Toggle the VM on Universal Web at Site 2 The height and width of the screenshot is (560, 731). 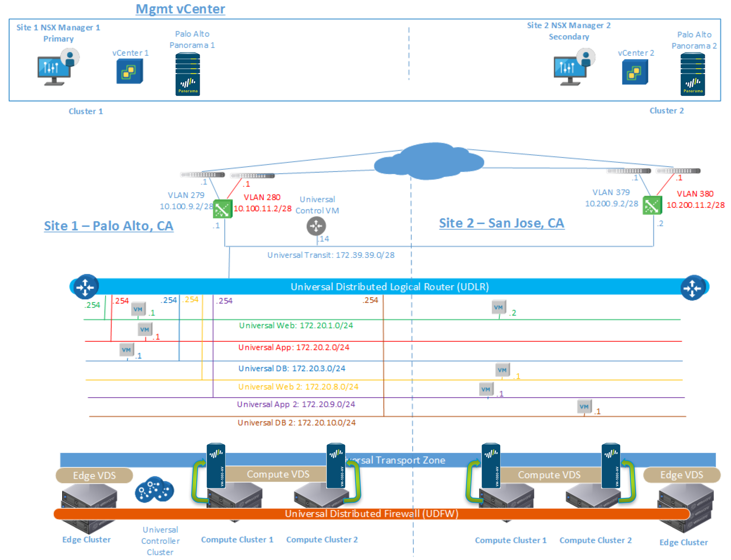pyautogui.click(x=499, y=307)
